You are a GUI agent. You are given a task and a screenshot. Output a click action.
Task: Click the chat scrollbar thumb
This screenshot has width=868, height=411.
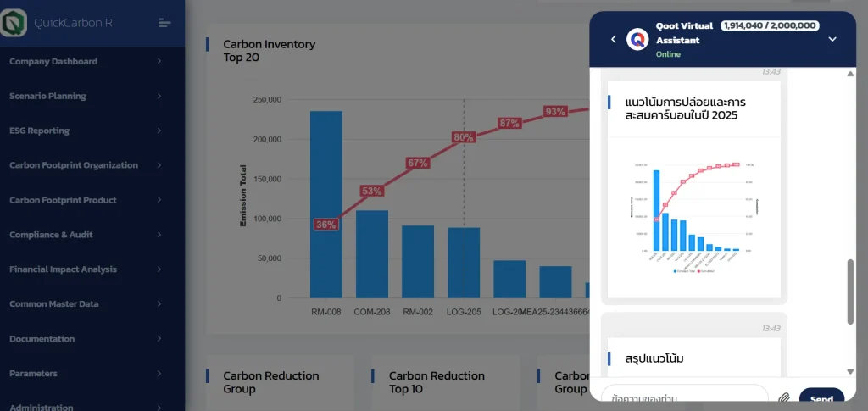click(x=851, y=292)
